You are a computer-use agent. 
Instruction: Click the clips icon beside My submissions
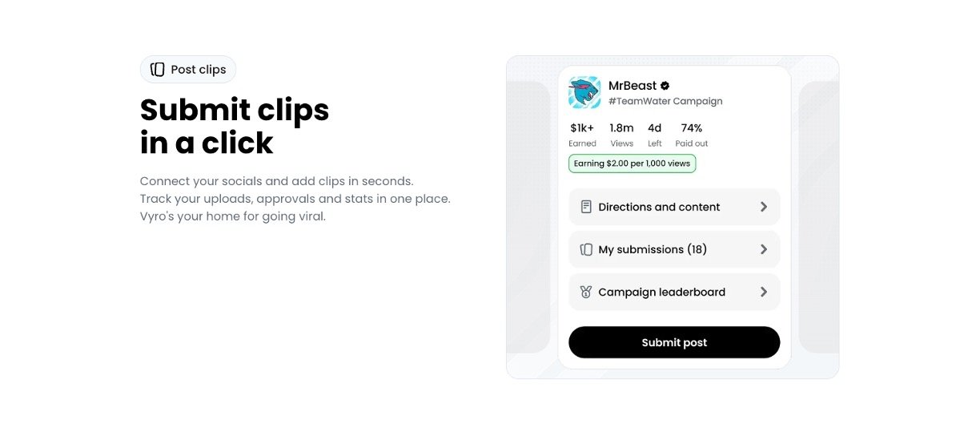coord(586,249)
